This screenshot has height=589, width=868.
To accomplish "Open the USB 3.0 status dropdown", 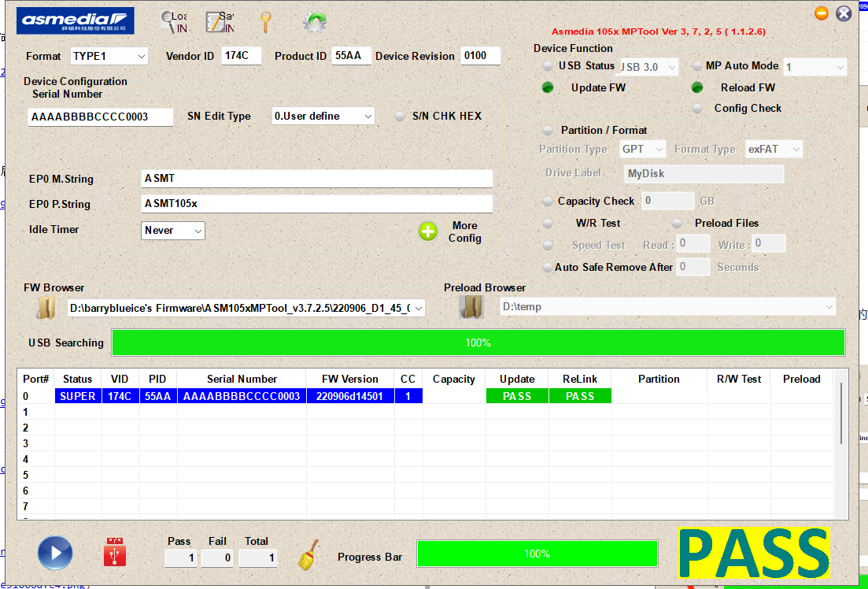I will click(648, 67).
